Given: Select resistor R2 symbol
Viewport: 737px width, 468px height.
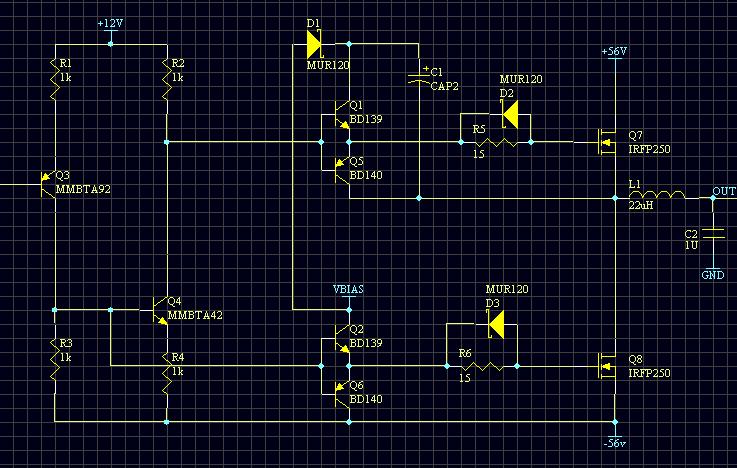Looking at the screenshot, I should coord(166,79).
